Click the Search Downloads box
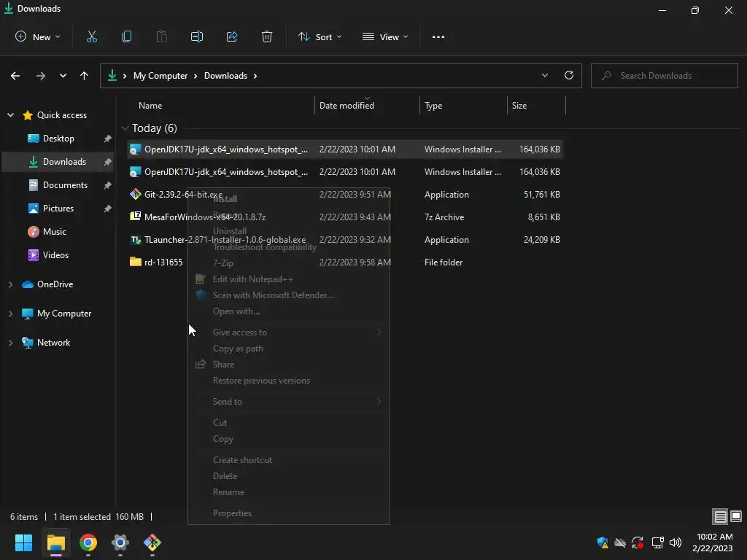This screenshot has width=747, height=560. pyautogui.click(x=664, y=76)
